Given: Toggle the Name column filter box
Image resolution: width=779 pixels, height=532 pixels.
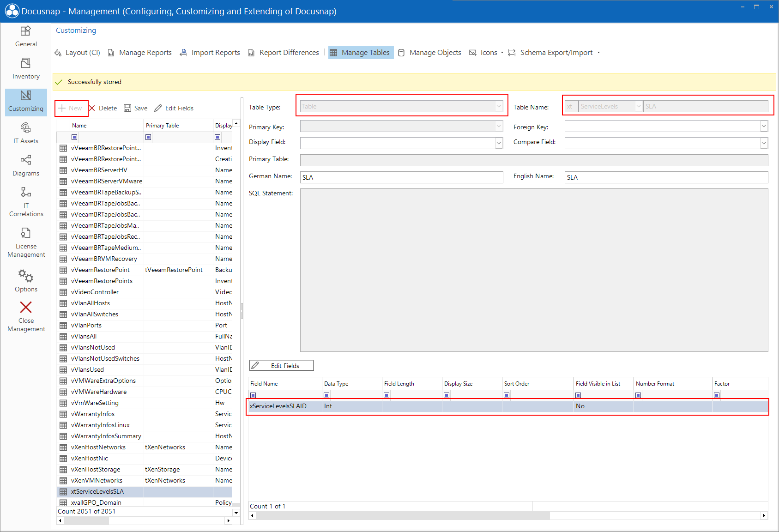Looking at the screenshot, I should (74, 137).
